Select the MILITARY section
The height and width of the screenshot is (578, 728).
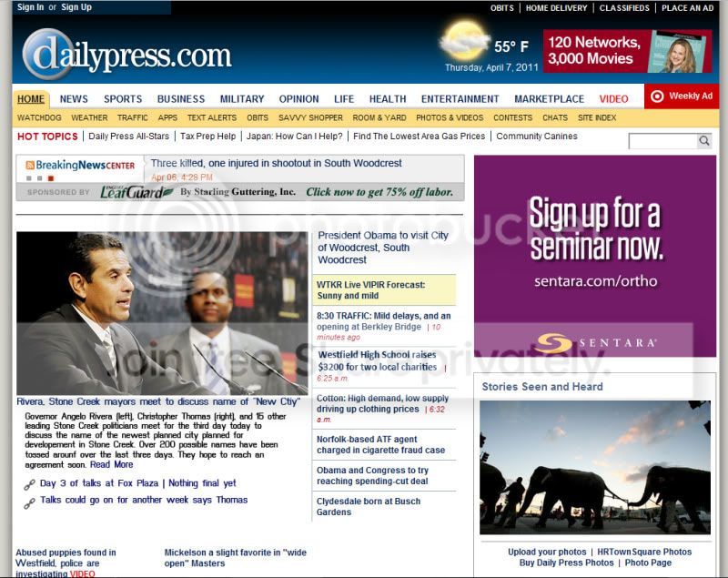pos(242,99)
